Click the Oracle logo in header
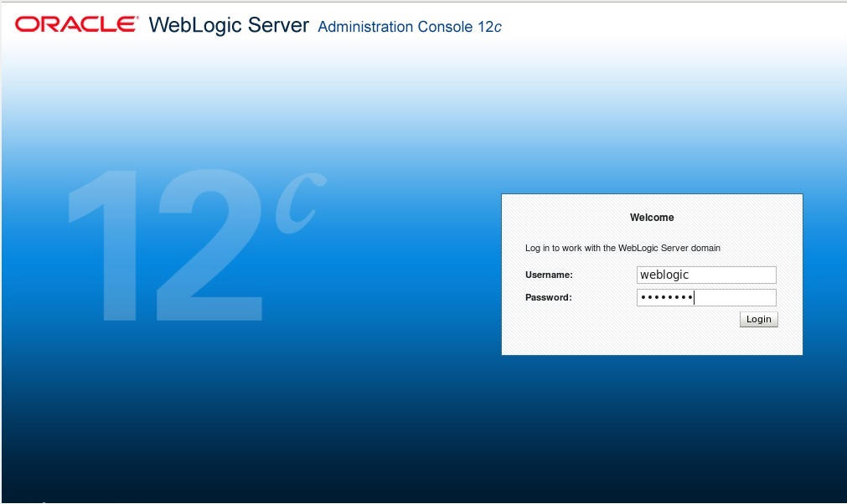 click(x=76, y=24)
